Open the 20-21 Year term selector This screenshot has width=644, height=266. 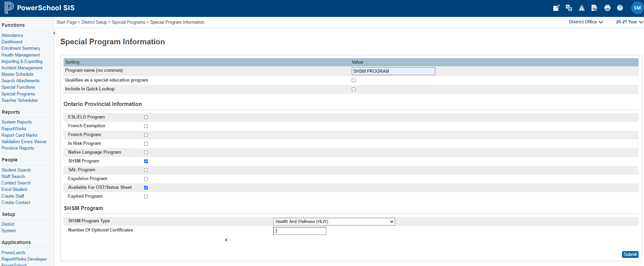(629, 22)
